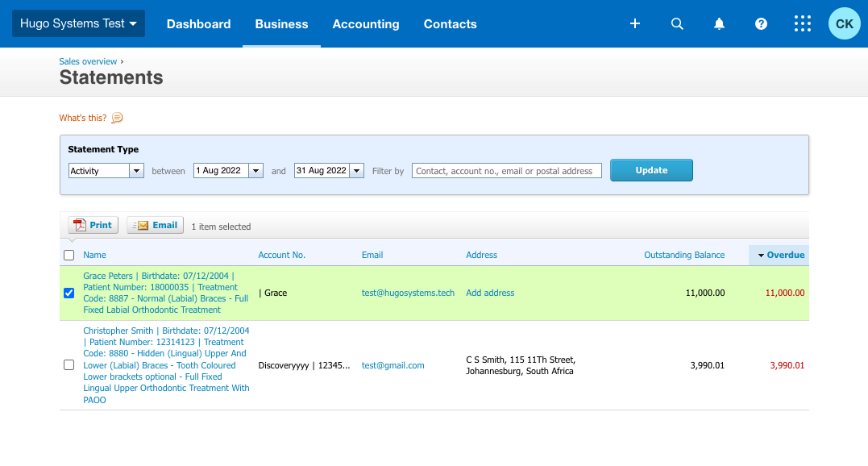Click the plus icon to create new
This screenshot has width=868, height=466.
click(635, 24)
